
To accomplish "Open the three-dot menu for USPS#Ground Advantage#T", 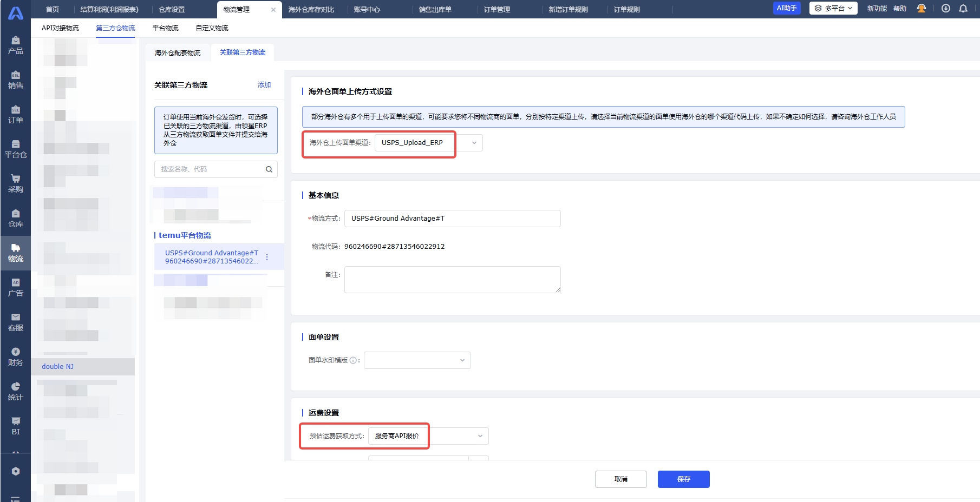I will point(267,257).
